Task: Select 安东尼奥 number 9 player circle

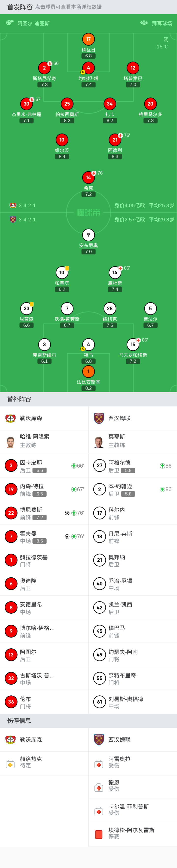Action: pyautogui.click(x=88, y=235)
